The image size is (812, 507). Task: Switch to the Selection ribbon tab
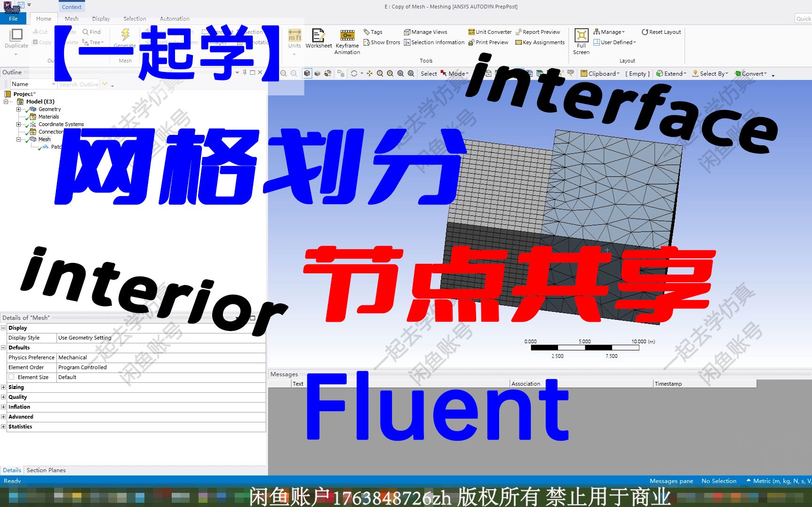[x=135, y=19]
